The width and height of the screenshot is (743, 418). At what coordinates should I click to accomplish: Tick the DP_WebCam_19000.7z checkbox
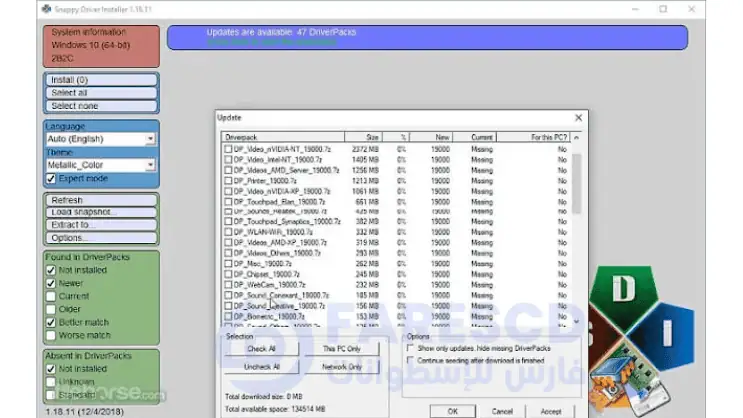[x=228, y=285]
